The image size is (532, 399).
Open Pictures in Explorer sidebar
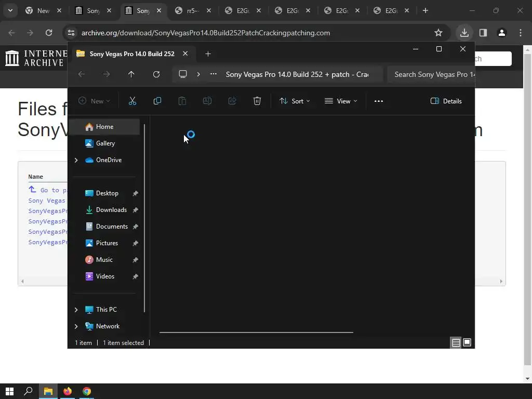106,243
